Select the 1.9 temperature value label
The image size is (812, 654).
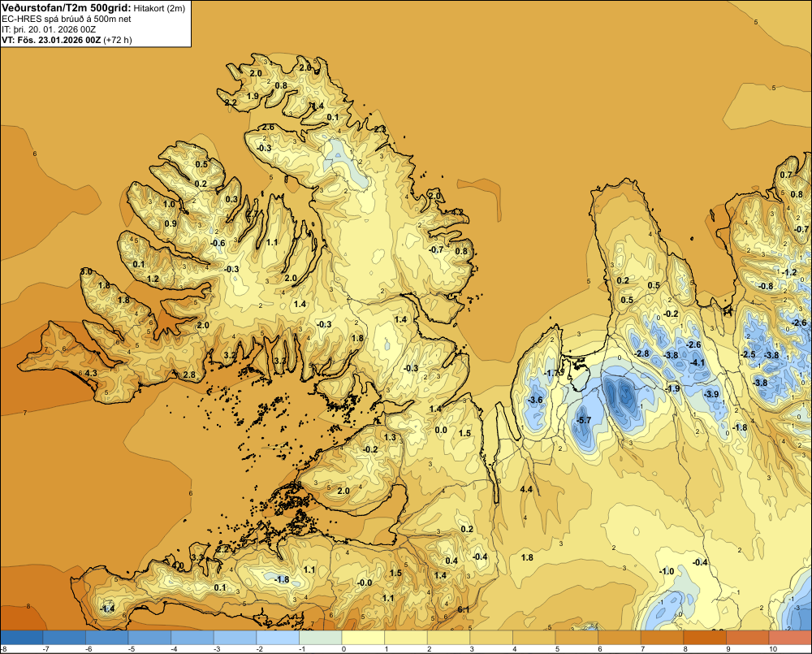253,96
